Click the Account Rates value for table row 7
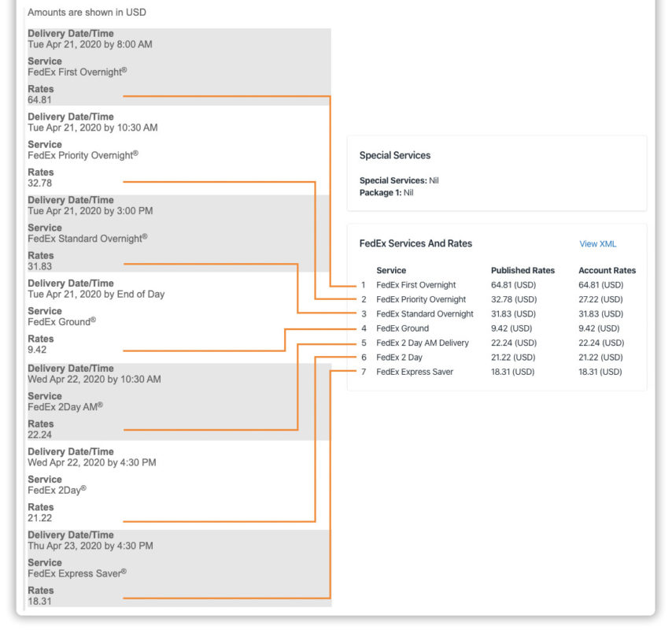This screenshot has height=630, width=672. point(600,372)
